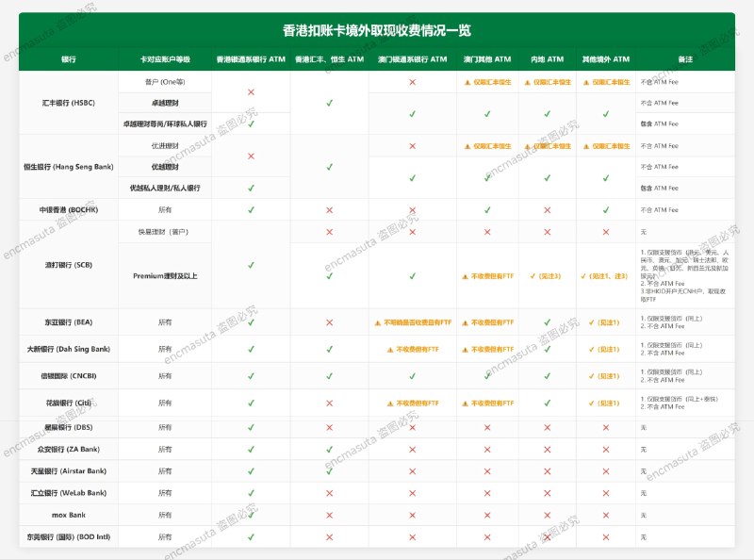Click Dah Sing's green check under 香港汇丰、恒生 ATM
The width and height of the screenshot is (754, 560).
(x=329, y=349)
